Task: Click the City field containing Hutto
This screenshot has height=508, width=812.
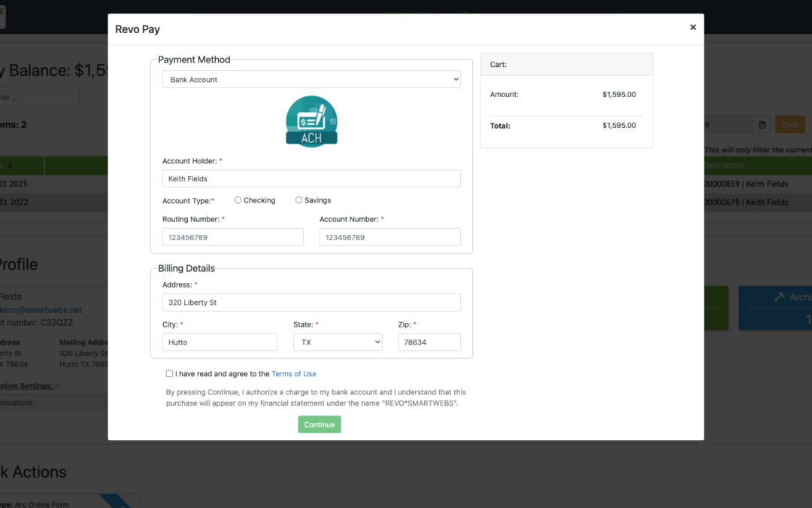Action: pos(220,342)
